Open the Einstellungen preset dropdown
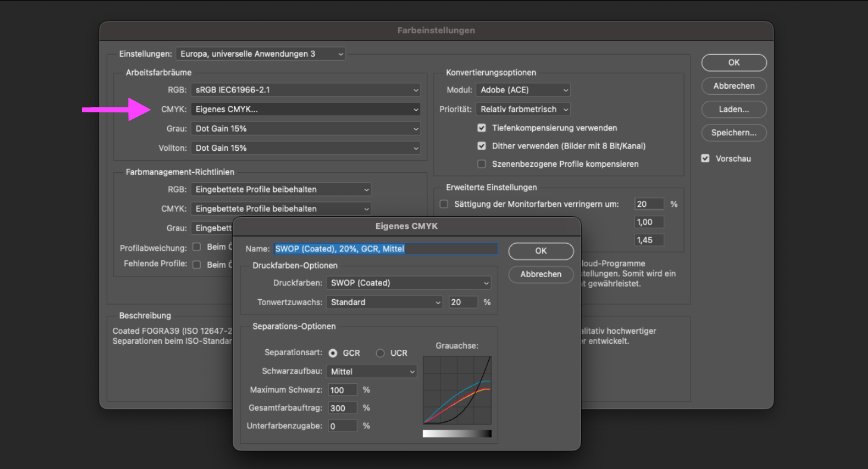The image size is (868, 469). (261, 54)
